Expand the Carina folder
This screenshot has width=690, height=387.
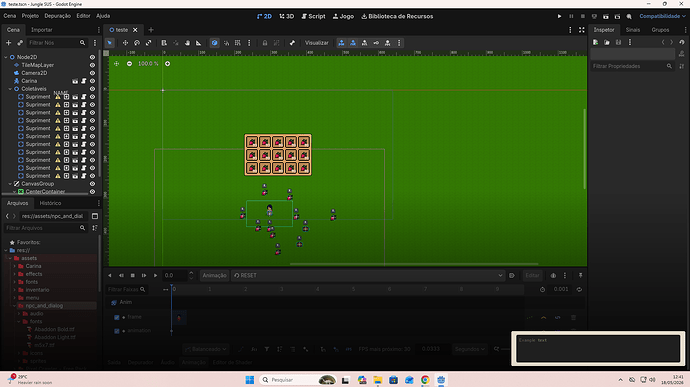(15, 266)
